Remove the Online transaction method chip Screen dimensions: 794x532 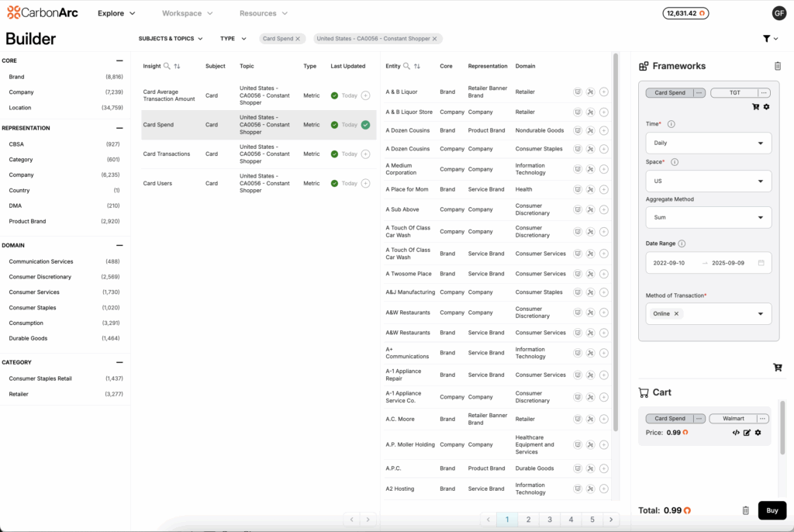pyautogui.click(x=676, y=313)
